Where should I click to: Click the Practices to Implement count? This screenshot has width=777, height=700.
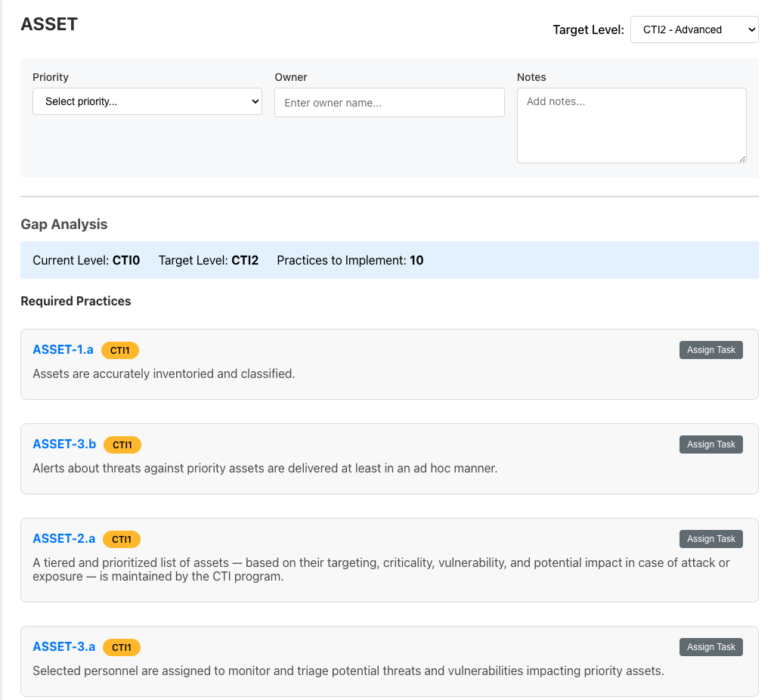pyautogui.click(x=416, y=261)
